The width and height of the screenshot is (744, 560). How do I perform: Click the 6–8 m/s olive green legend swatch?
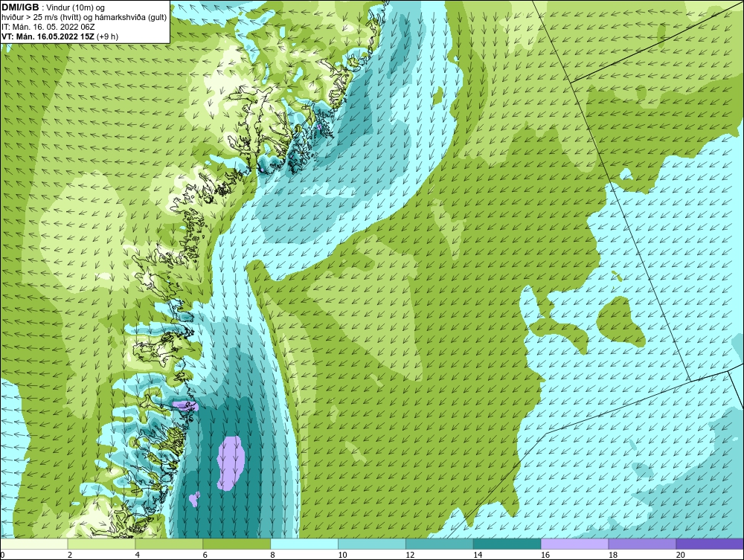click(237, 544)
